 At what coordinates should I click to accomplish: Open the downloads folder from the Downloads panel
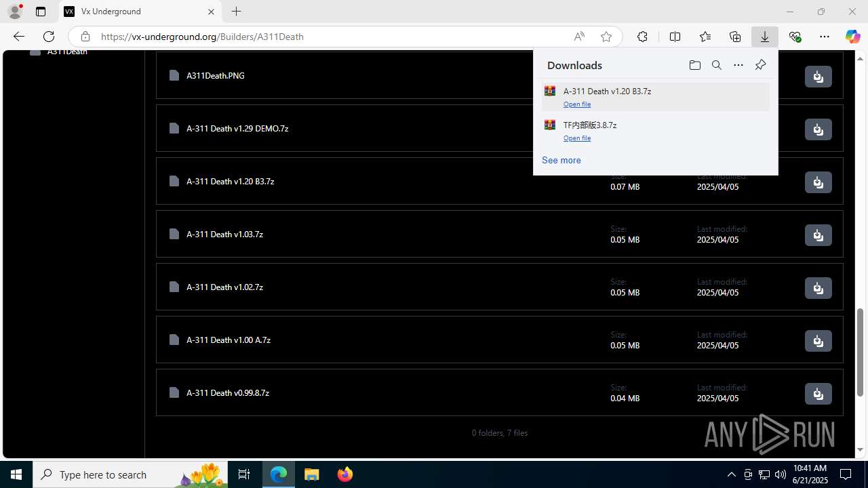pos(694,65)
